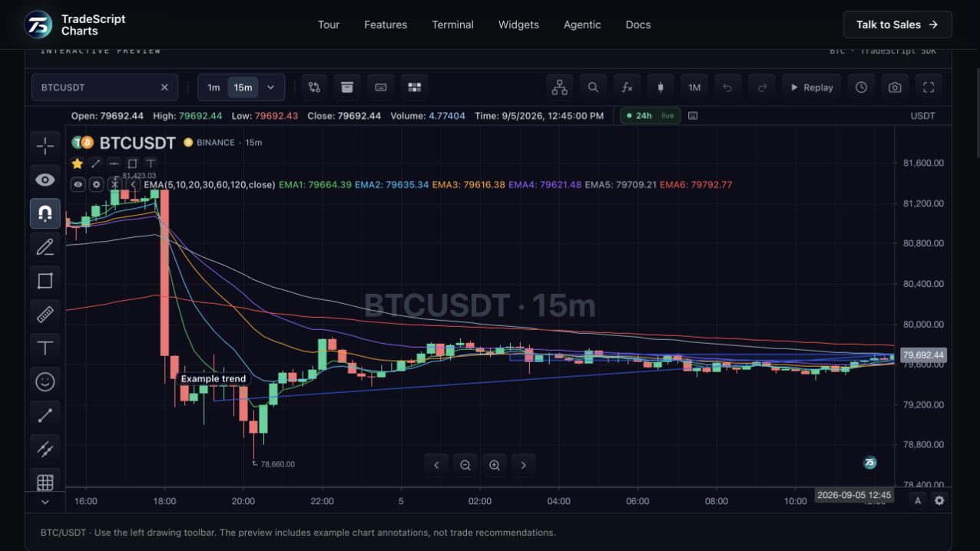Toggle the 24h live indicator

(x=650, y=116)
